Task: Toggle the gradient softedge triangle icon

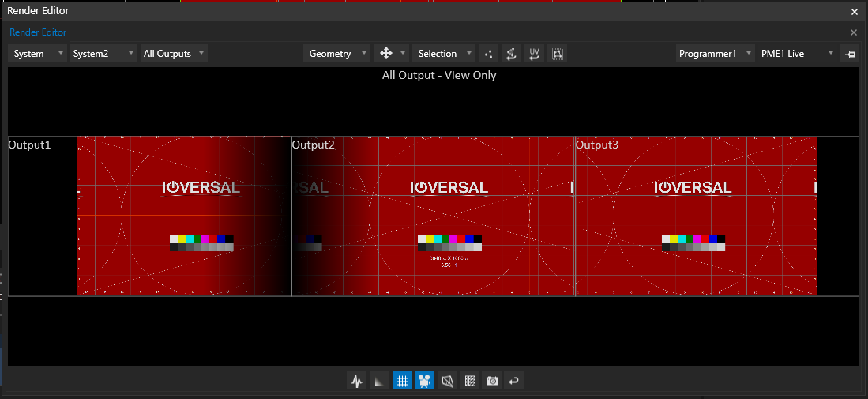Action: point(379,381)
